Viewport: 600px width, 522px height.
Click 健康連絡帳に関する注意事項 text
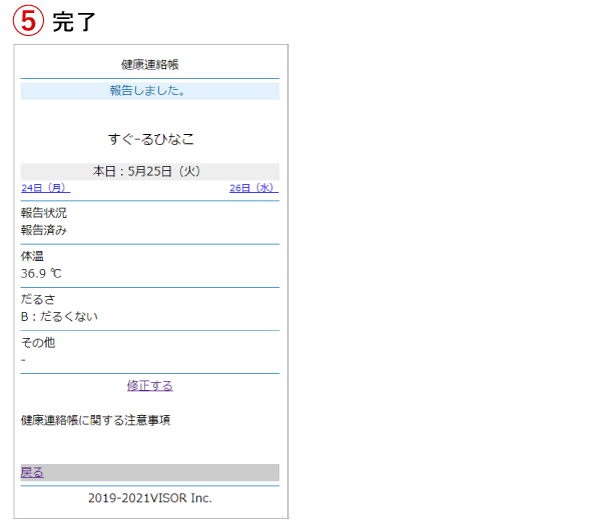95,420
